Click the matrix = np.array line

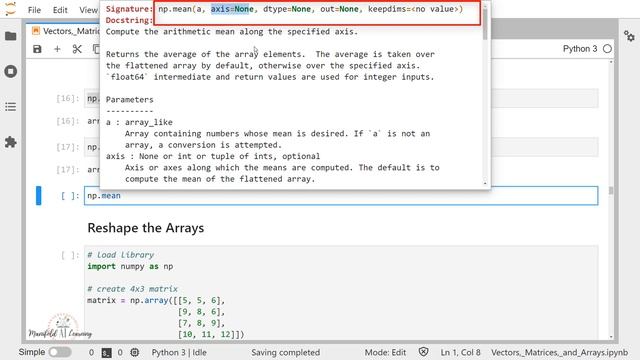(156, 300)
